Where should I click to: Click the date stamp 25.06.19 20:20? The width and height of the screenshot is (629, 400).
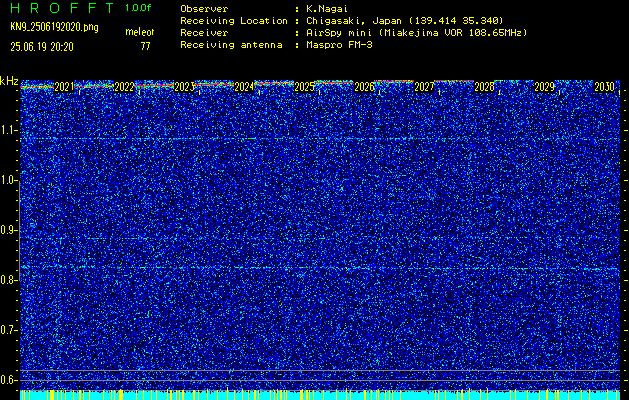pos(42,47)
